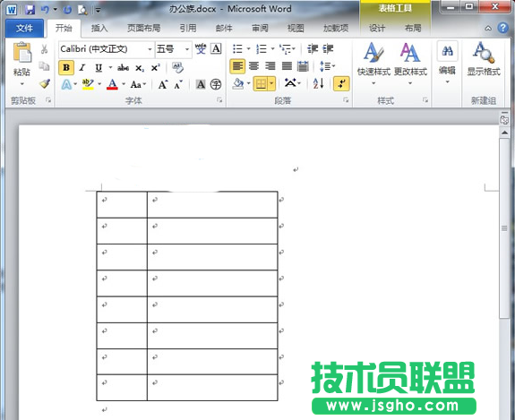The width and height of the screenshot is (515, 420).
Task: Minimize the ribbon with the caret
Action: (x=488, y=29)
